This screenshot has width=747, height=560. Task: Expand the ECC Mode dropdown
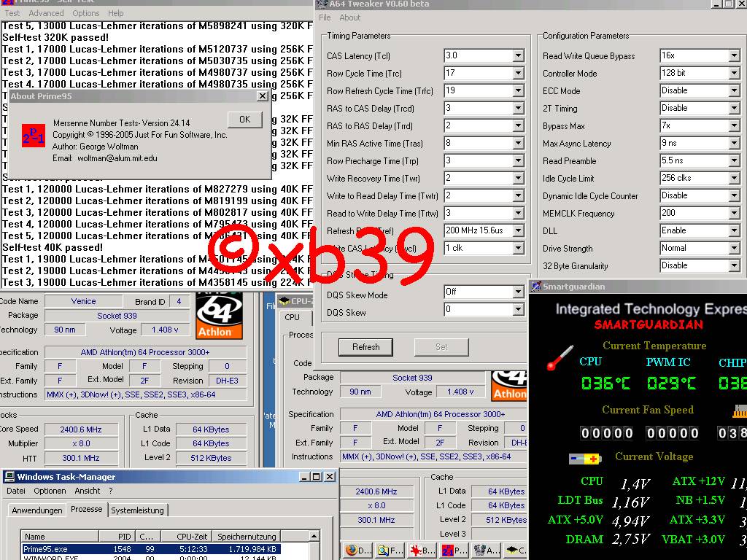[734, 90]
